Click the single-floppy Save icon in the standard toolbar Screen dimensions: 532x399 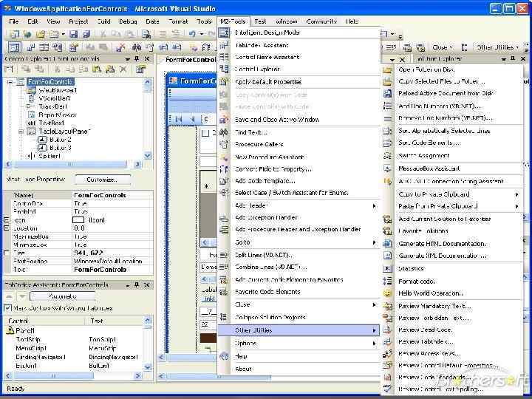tap(73, 34)
